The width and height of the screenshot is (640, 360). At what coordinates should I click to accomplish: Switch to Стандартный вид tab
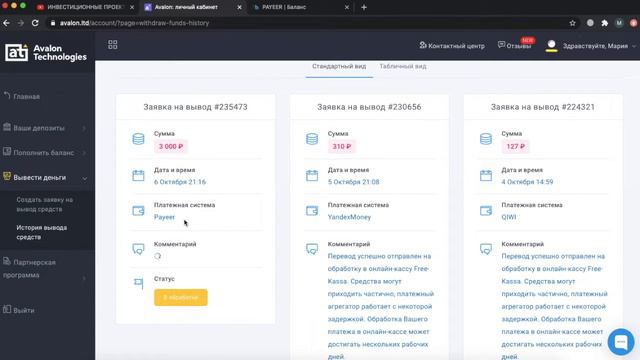coord(339,66)
